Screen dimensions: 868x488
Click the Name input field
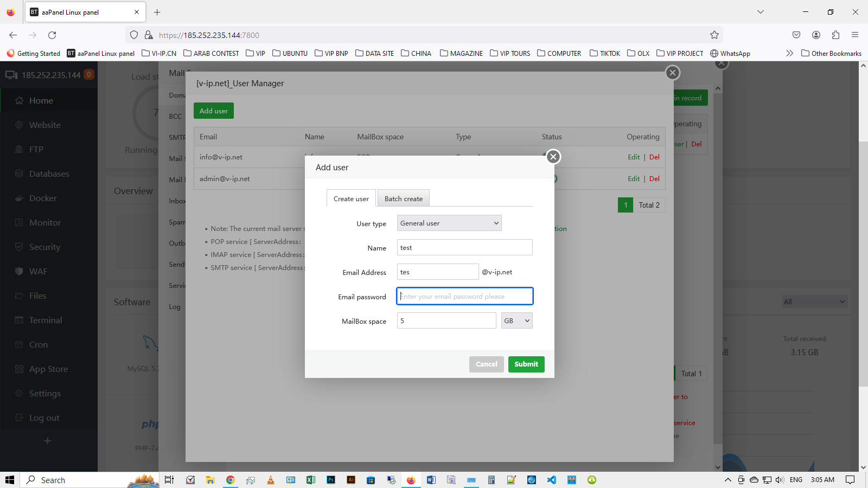tap(464, 248)
